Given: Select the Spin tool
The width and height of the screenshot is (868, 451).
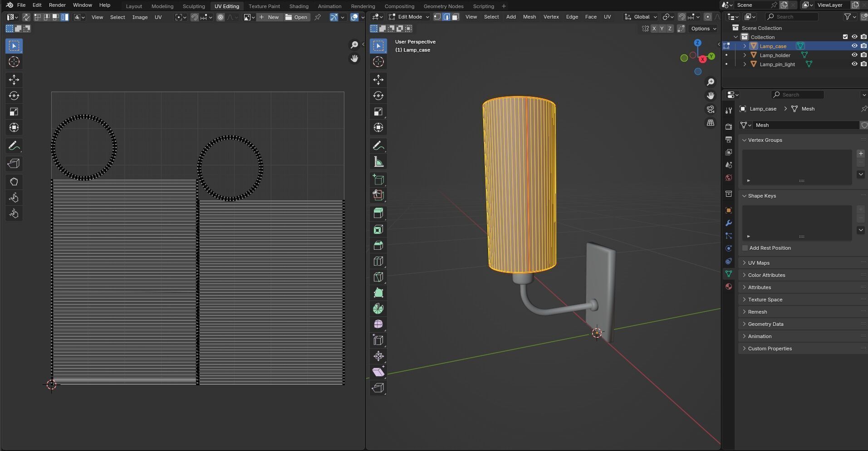Looking at the screenshot, I should (x=378, y=309).
